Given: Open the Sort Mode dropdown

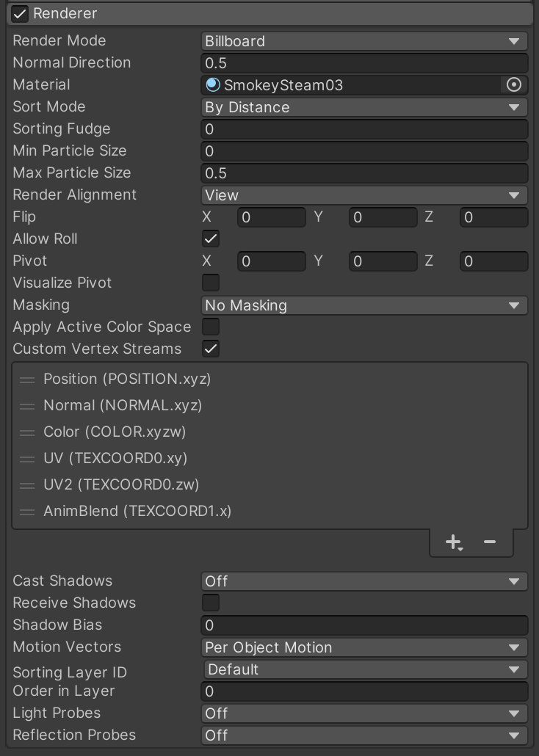Looking at the screenshot, I should tap(364, 107).
